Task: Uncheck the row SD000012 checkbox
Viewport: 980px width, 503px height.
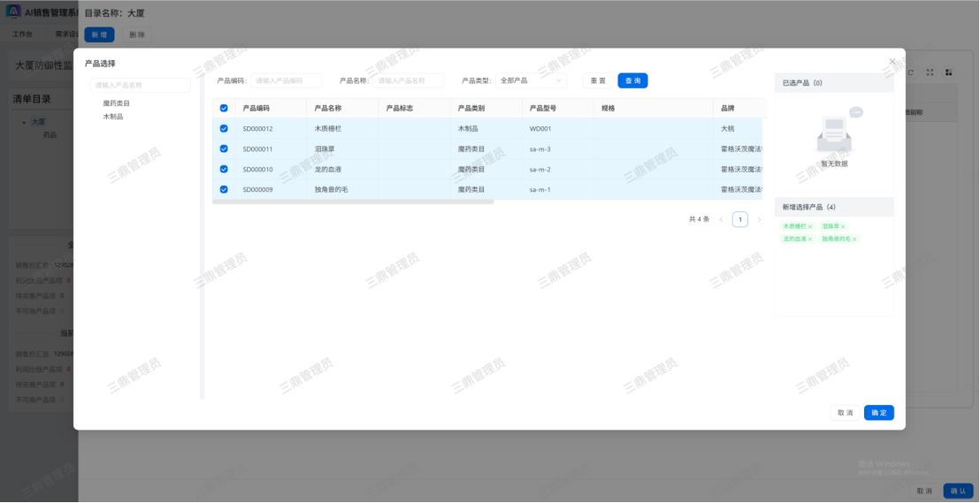Action: click(224, 129)
